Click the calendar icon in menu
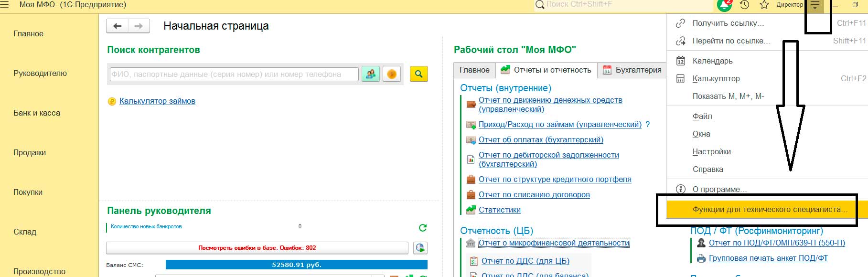868x277 pixels. (680, 61)
